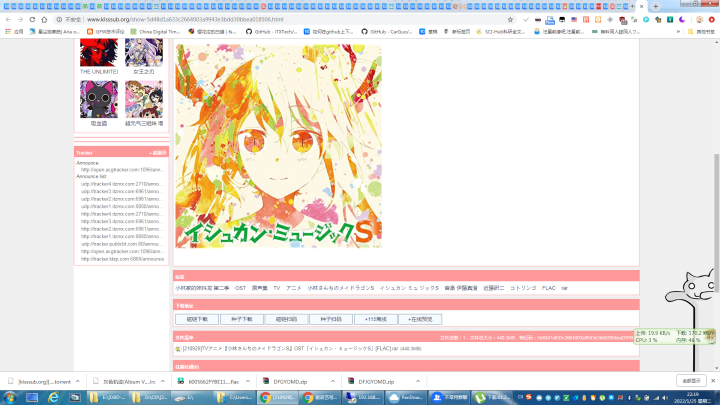This screenshot has height=405, width=720.
Task: Open the GitHub - CarGuo bookmark
Action: point(387,32)
